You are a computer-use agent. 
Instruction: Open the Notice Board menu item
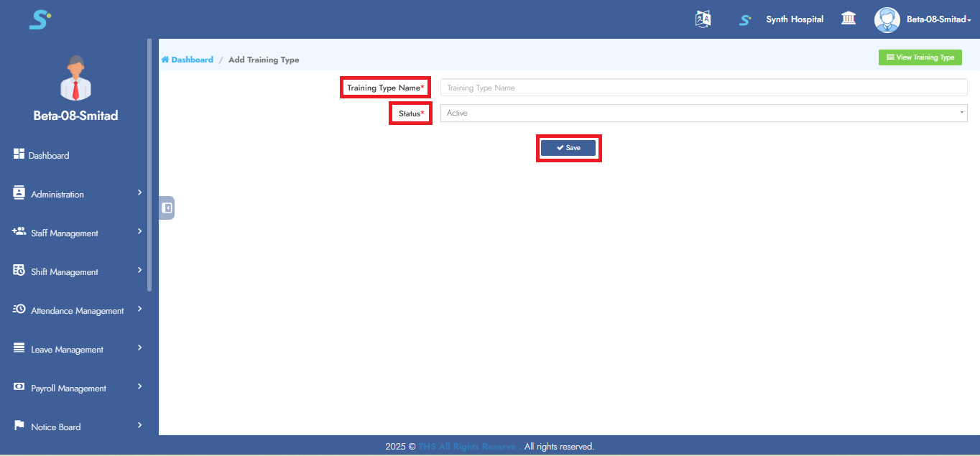click(56, 427)
